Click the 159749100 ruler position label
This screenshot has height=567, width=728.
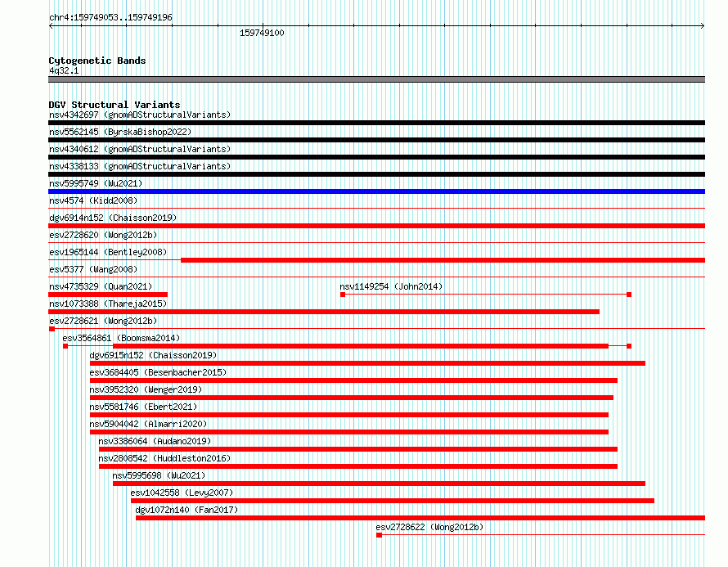tap(262, 33)
